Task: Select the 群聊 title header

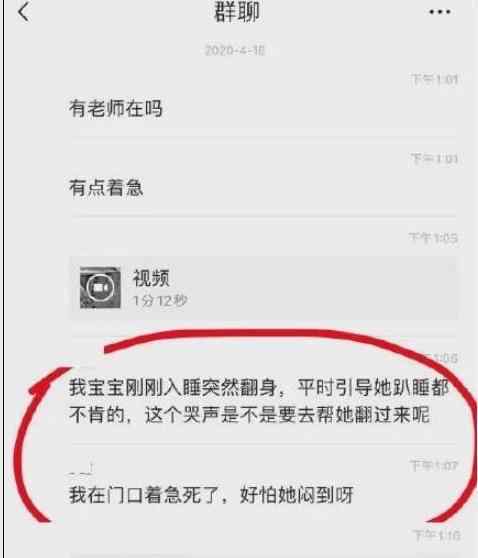Action: [x=237, y=12]
